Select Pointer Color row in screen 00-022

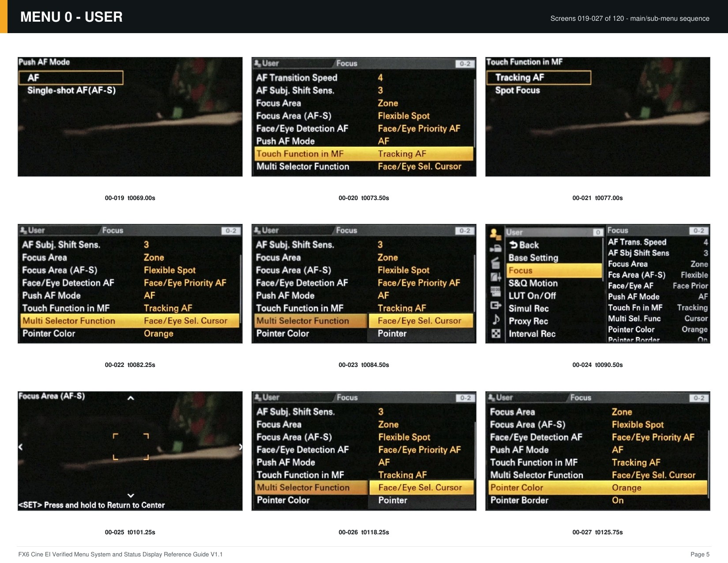pos(130,334)
